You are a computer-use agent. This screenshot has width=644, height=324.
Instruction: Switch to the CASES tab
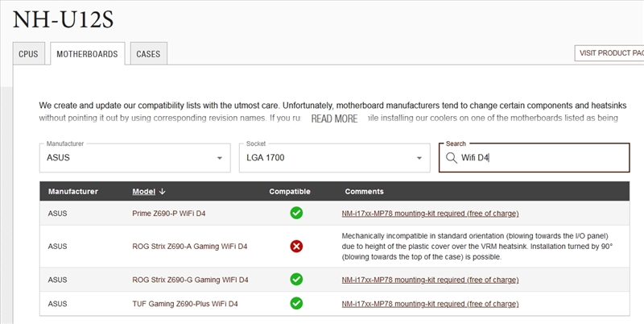(x=148, y=55)
